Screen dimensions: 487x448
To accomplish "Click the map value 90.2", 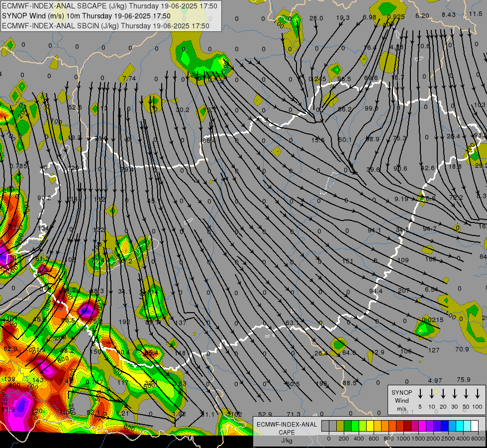I will tap(44, 198).
